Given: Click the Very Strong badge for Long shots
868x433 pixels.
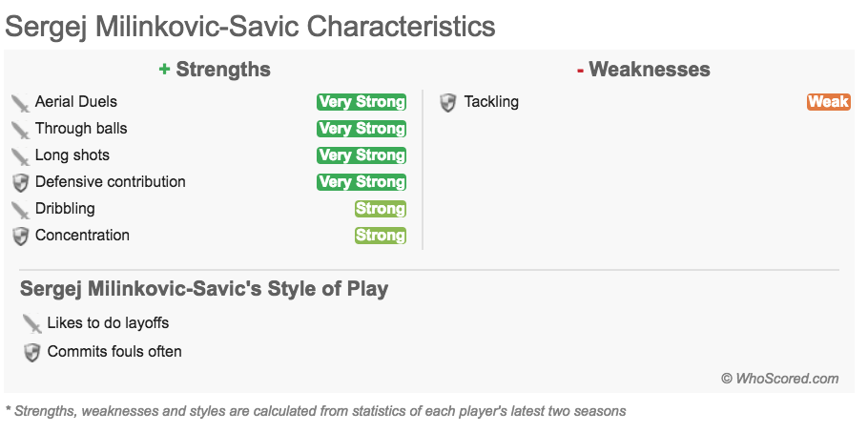Looking at the screenshot, I should [x=362, y=155].
